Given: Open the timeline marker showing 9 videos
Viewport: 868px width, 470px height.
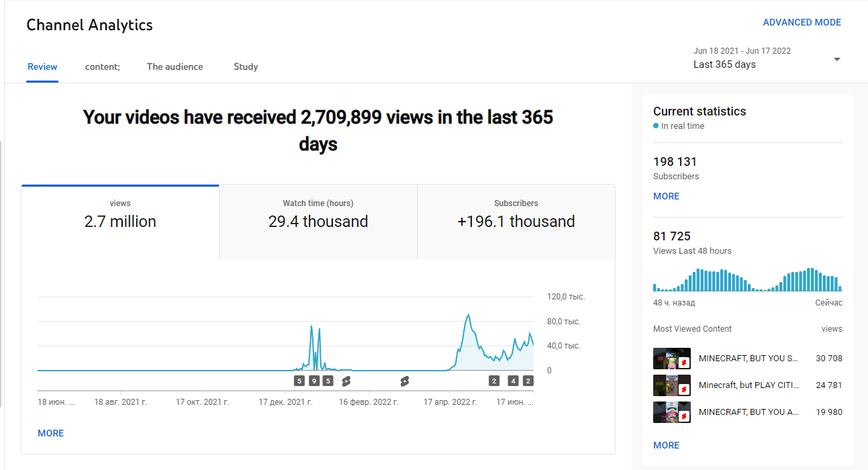Looking at the screenshot, I should pos(314,381).
